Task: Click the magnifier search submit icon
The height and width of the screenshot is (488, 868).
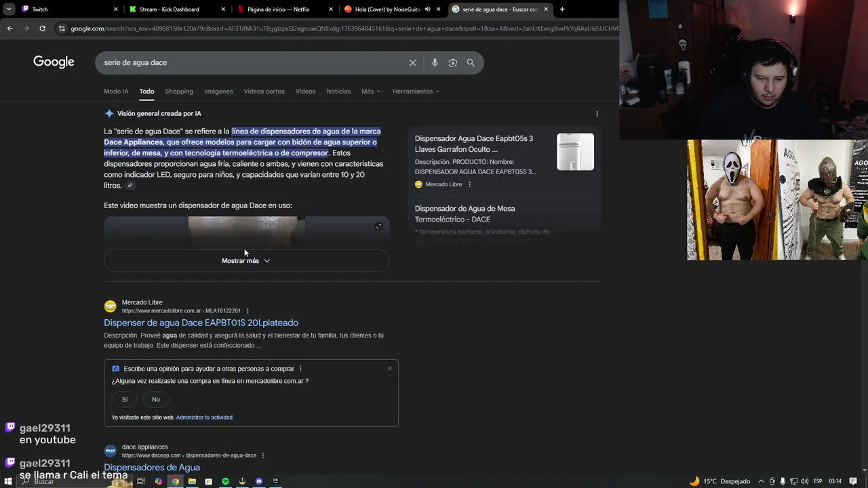Action: click(471, 62)
